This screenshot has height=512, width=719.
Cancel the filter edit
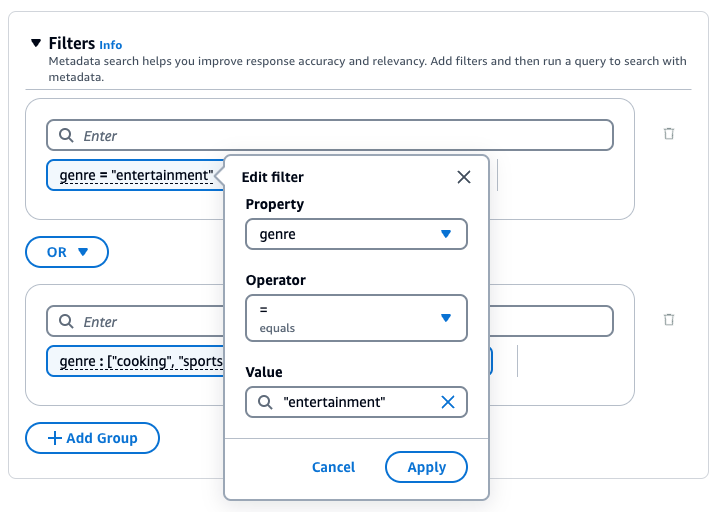333,467
